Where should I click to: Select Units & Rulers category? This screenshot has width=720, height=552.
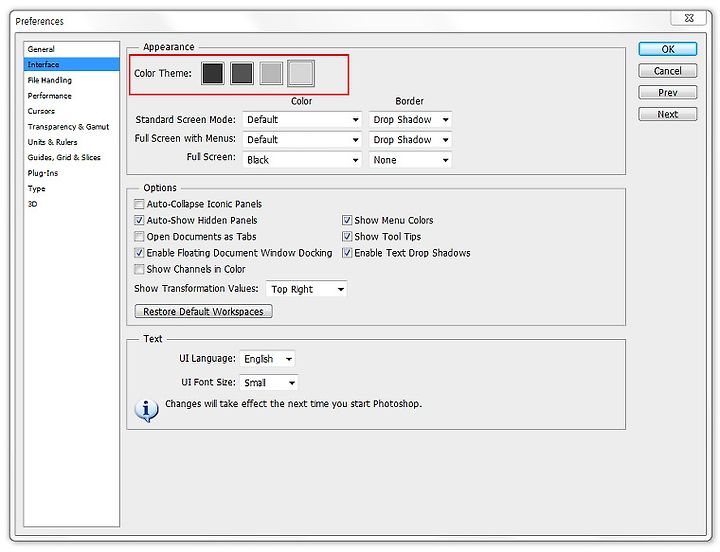point(72,142)
